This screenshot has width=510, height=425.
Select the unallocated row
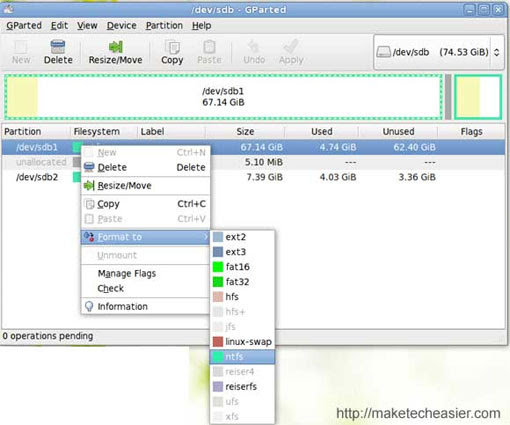click(253, 162)
